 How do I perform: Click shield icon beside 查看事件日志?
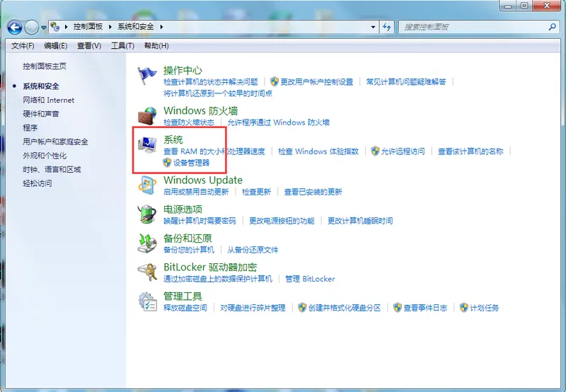[x=398, y=308]
